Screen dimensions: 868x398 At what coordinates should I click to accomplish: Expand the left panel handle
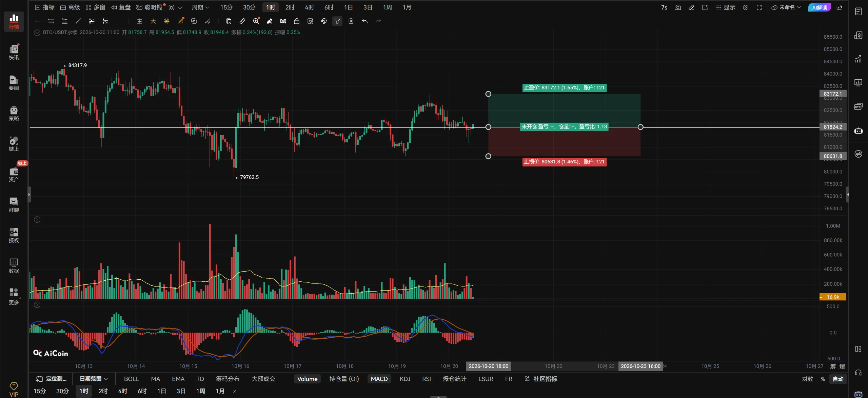(29, 195)
